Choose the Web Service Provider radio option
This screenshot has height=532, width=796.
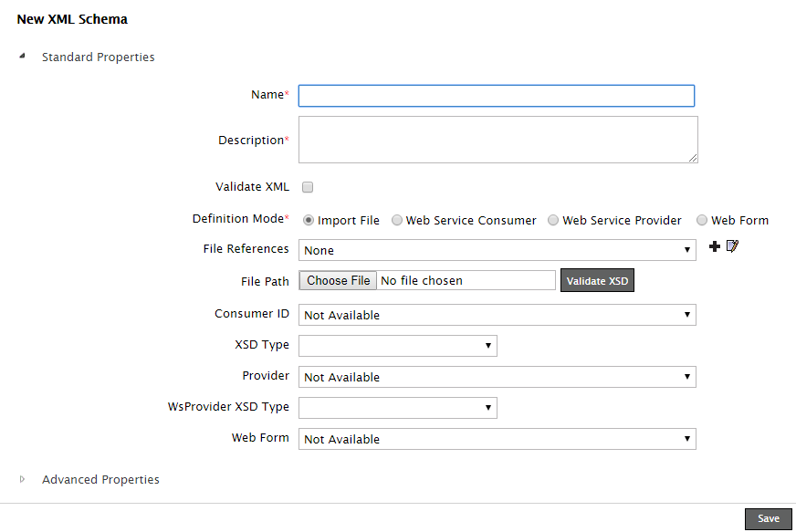[x=554, y=220]
